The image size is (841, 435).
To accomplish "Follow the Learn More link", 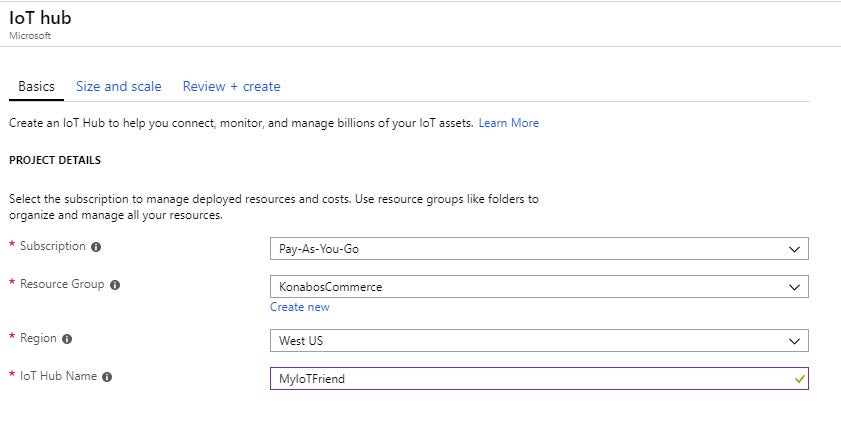I will (508, 123).
